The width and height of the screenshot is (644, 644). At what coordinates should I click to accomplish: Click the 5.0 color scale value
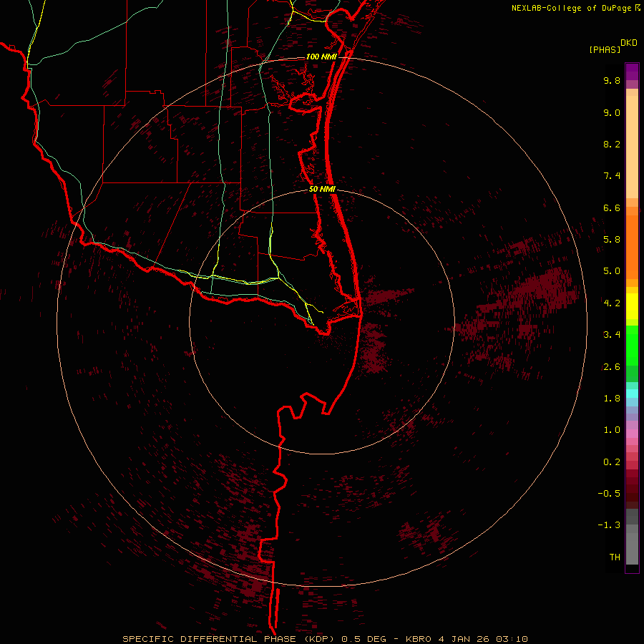click(612, 271)
